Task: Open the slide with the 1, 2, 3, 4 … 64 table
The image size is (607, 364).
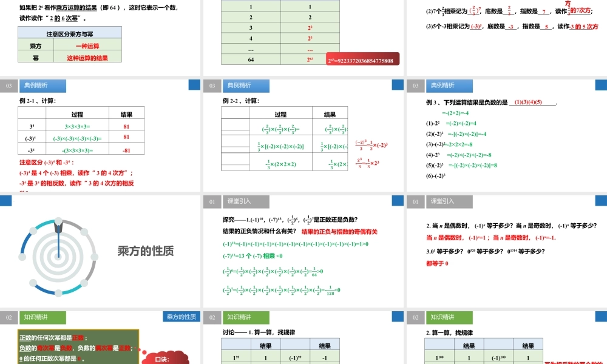Action: tap(303, 38)
